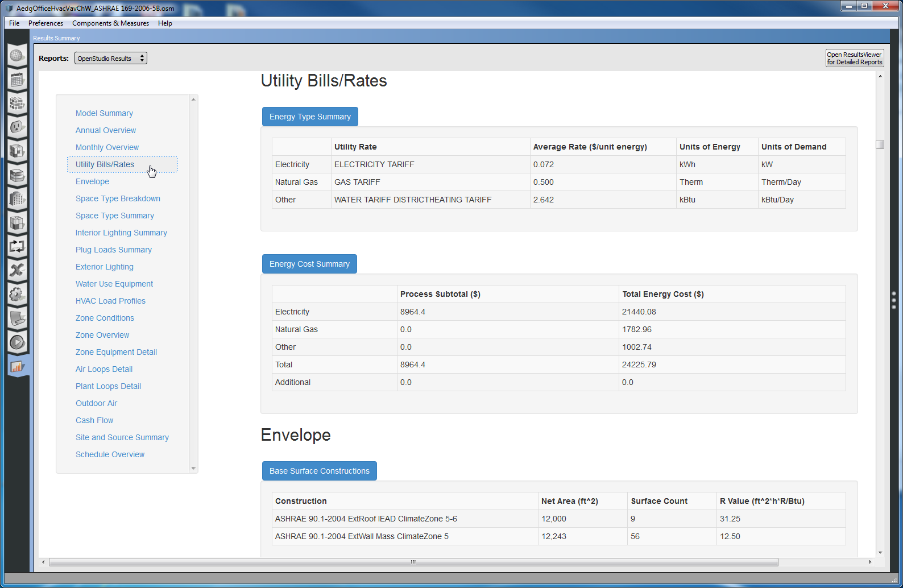Open the Schedules calendar icon tab
This screenshot has width=903, height=588.
[17, 79]
